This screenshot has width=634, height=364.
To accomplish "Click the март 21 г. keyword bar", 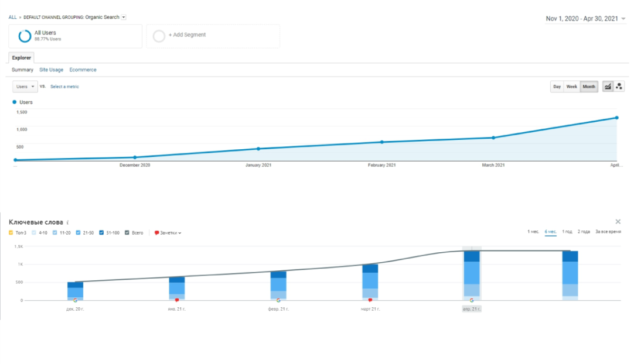I will click(x=370, y=283).
